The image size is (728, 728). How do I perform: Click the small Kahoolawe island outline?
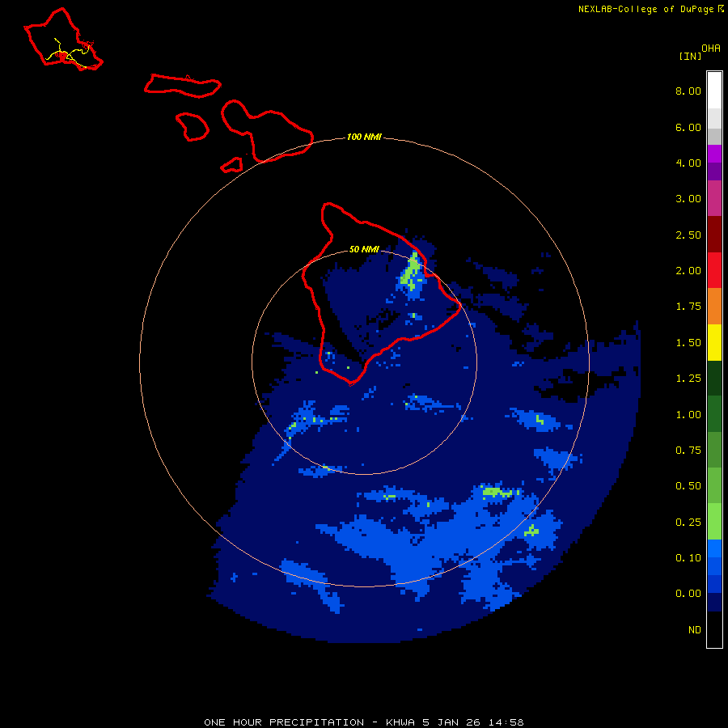pos(231,165)
